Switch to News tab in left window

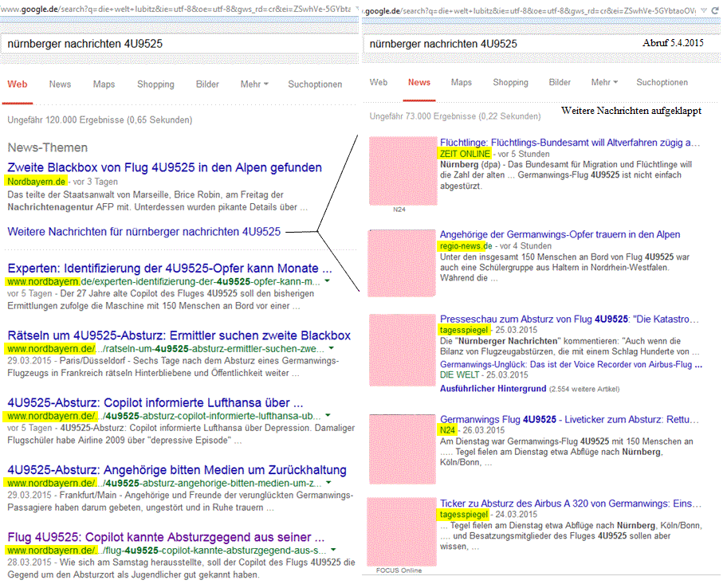(61, 84)
